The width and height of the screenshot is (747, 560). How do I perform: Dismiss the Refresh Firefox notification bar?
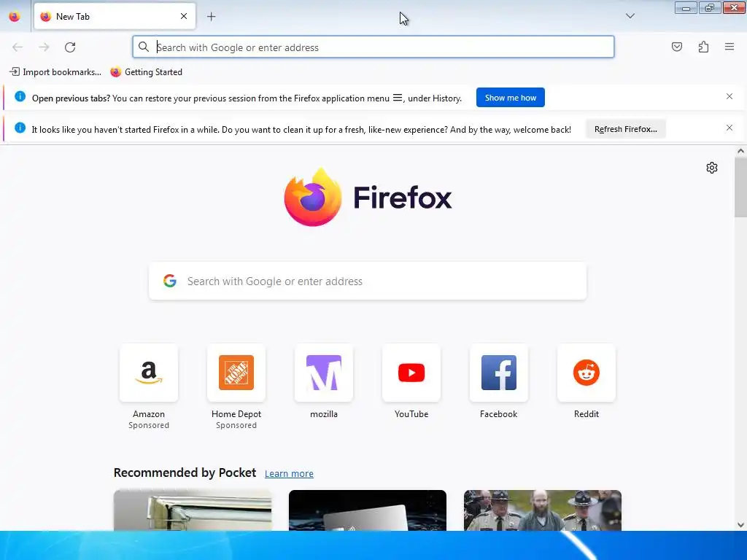pyautogui.click(x=729, y=128)
